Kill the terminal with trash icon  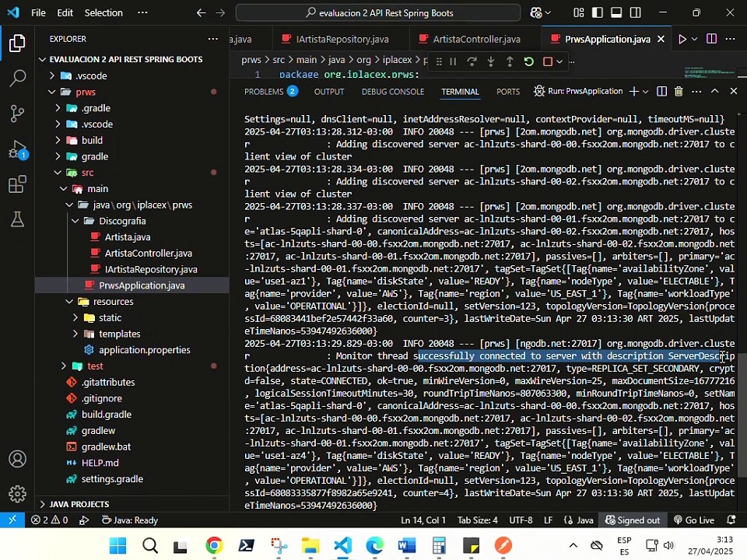point(679,91)
